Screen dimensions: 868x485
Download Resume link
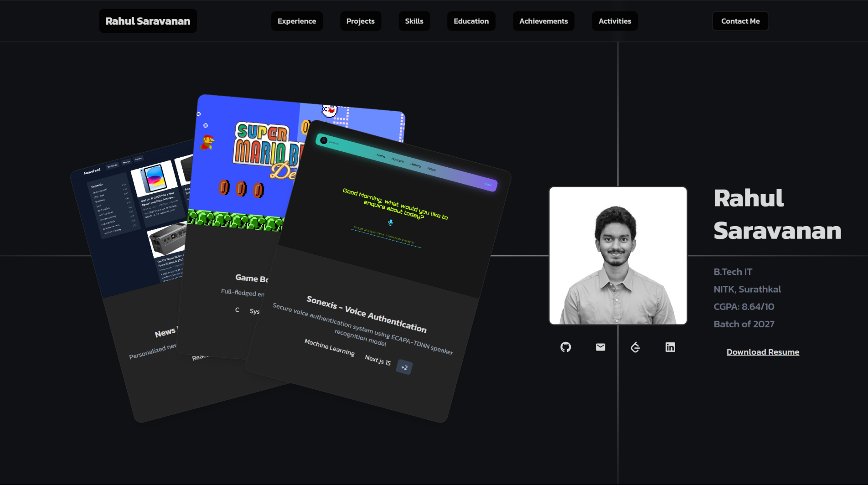pos(763,352)
